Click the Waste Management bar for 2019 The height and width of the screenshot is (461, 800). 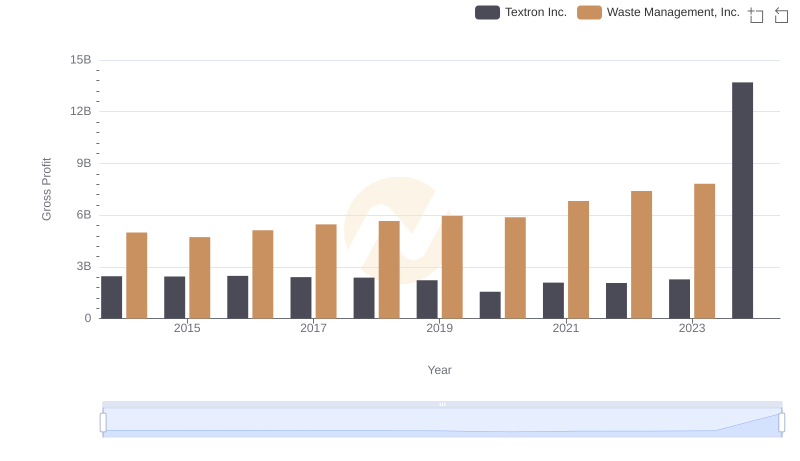pyautogui.click(x=452, y=267)
